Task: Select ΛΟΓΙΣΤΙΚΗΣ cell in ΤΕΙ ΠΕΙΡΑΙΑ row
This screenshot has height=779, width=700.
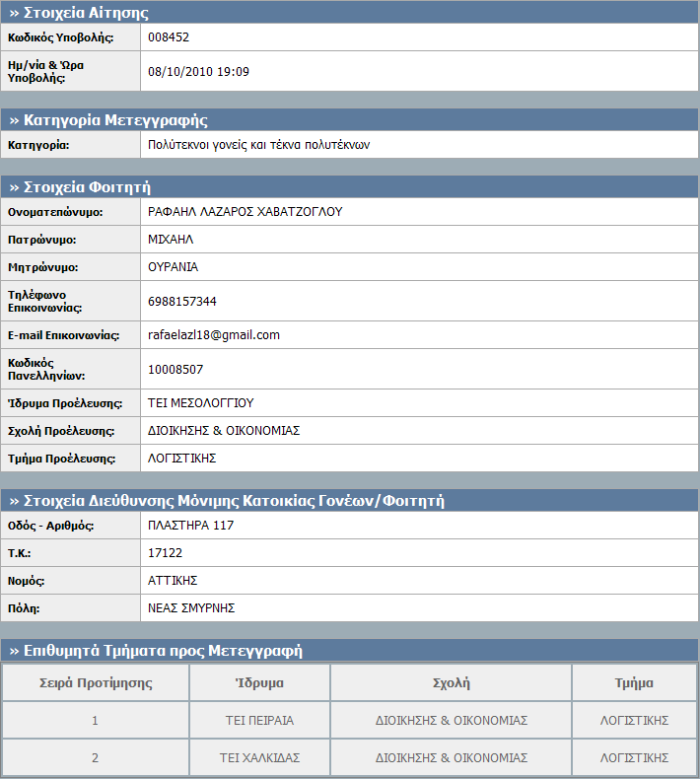Action: click(x=634, y=720)
